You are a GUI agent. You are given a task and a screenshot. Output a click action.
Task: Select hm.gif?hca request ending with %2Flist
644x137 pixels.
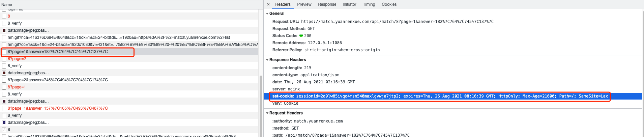coord(129,37)
